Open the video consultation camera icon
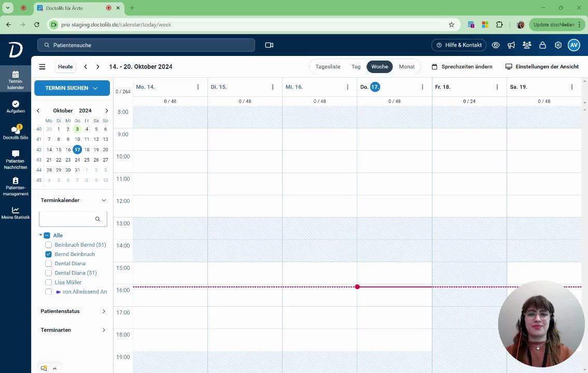 269,45
